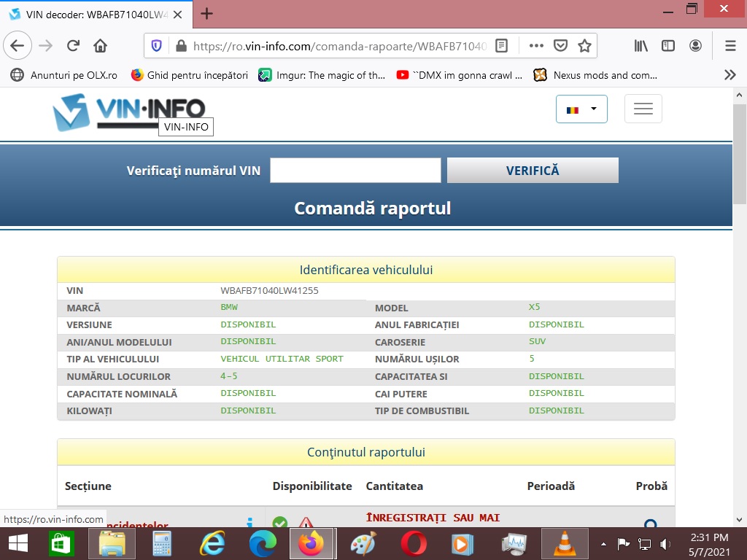Viewport: 747px width, 560px height.
Task: Open a new browser tab
Action: (x=207, y=14)
